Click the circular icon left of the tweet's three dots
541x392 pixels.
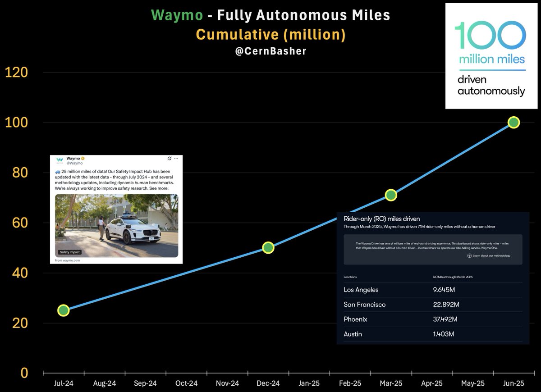point(170,159)
